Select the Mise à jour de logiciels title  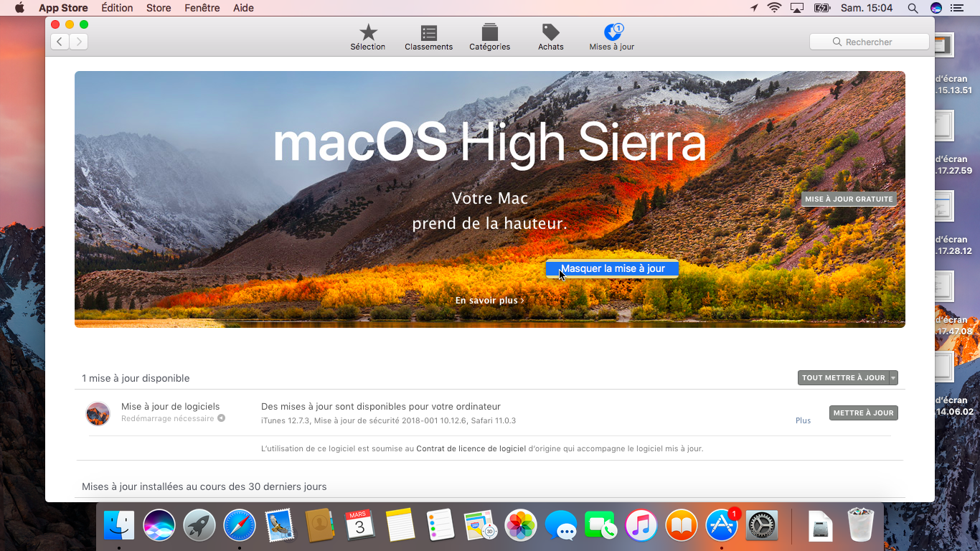point(171,406)
